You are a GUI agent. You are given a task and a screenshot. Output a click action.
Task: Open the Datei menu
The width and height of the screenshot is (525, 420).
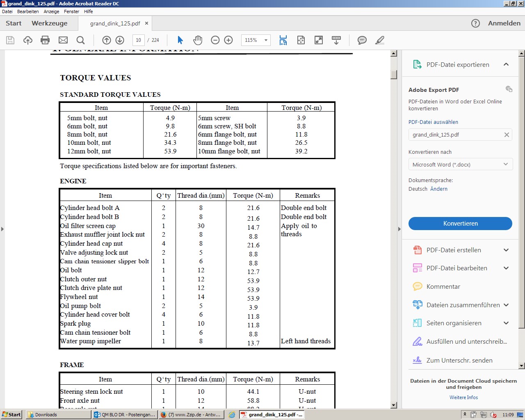[7, 11]
